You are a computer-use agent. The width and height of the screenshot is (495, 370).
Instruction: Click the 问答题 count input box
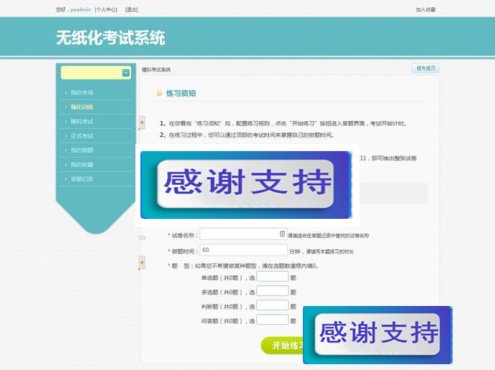tap(272, 320)
